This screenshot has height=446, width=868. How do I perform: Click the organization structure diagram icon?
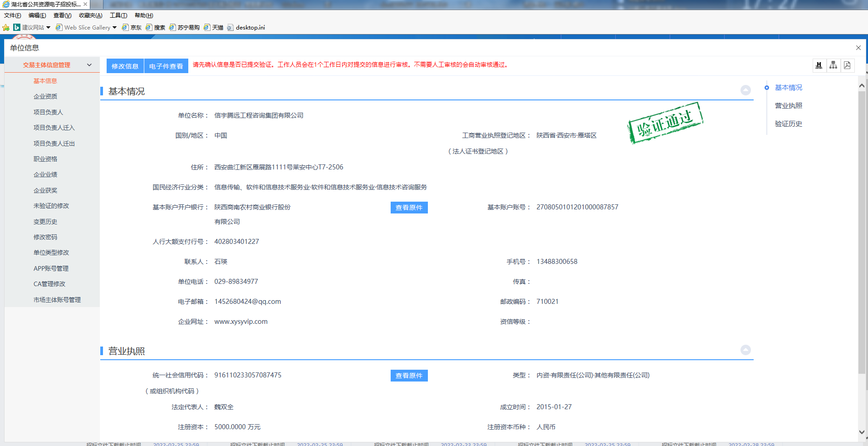(833, 65)
